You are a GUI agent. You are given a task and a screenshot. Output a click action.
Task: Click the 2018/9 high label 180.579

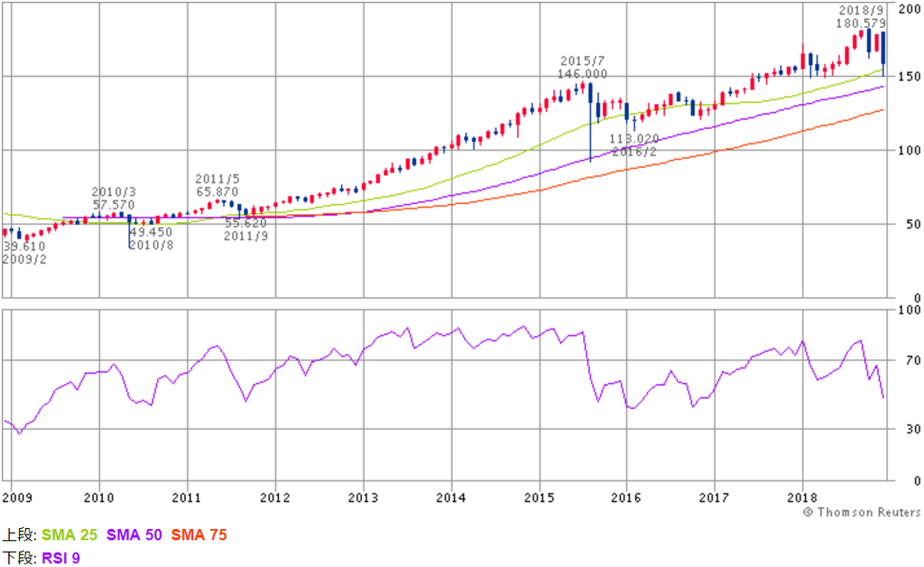861,23
